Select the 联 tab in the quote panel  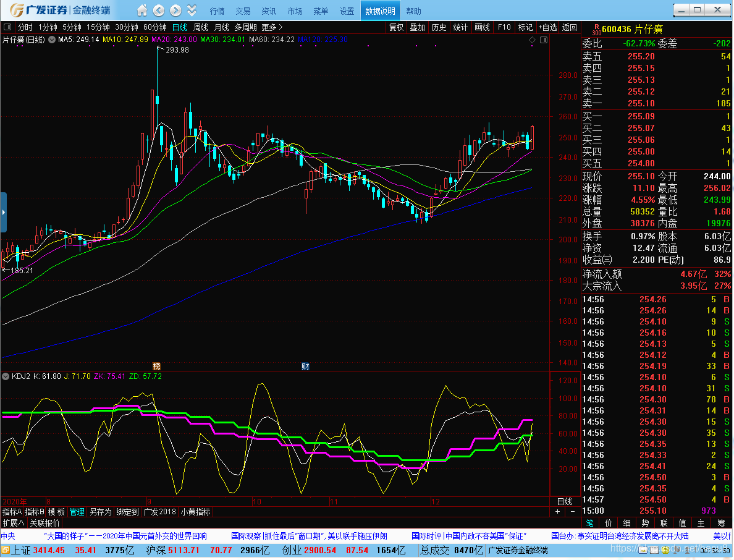tap(664, 523)
